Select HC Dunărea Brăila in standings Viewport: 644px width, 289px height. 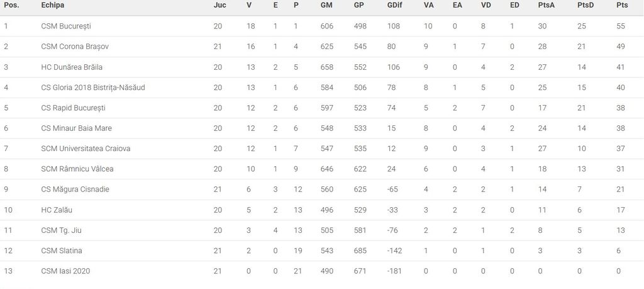tap(71, 67)
